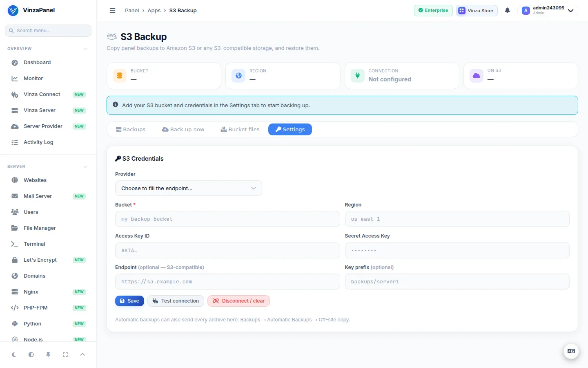Viewport: 588px width, 368px height.
Task: Open the File Manager
Action: click(48, 228)
